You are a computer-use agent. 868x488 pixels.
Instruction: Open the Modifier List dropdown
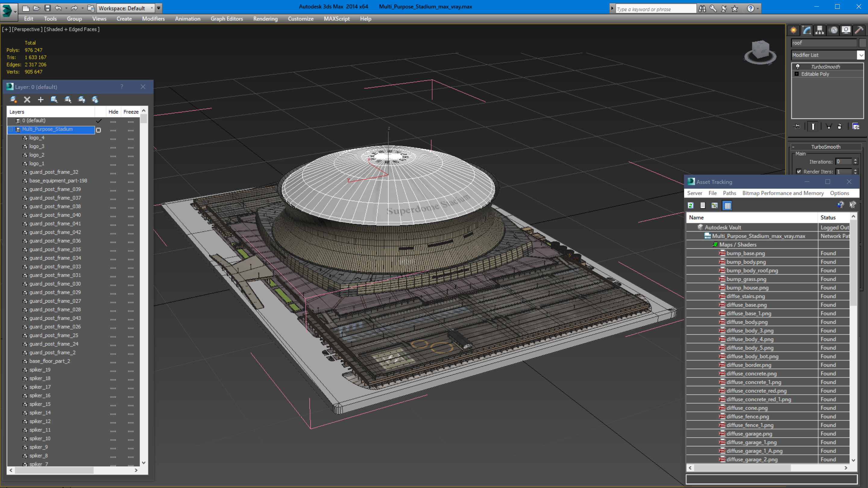coord(828,55)
